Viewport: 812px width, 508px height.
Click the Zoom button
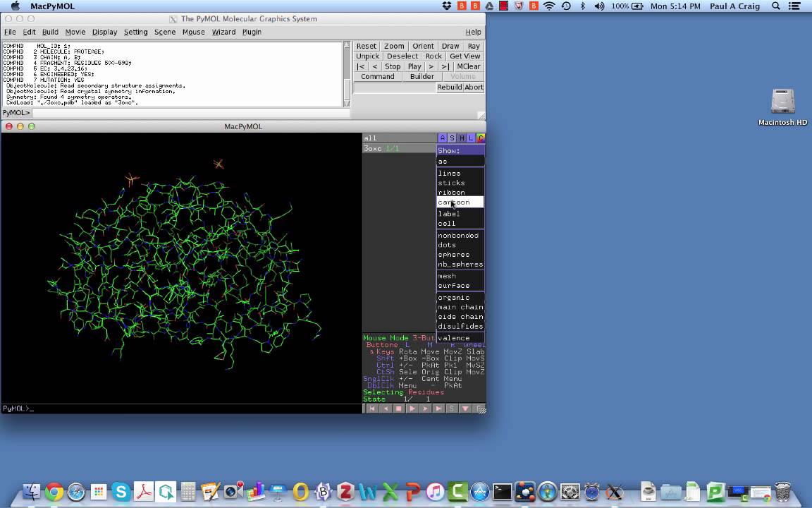tap(394, 46)
